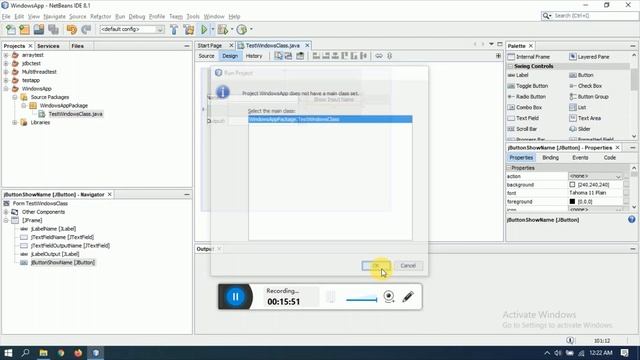This screenshot has width=640, height=360.
Task: Click the pause recording button
Action: point(236,297)
